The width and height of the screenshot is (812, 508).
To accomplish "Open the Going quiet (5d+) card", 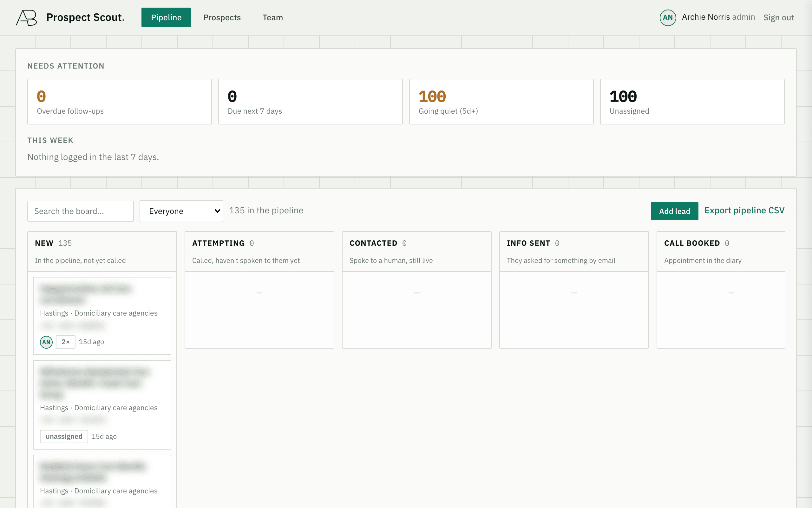I will 501,102.
